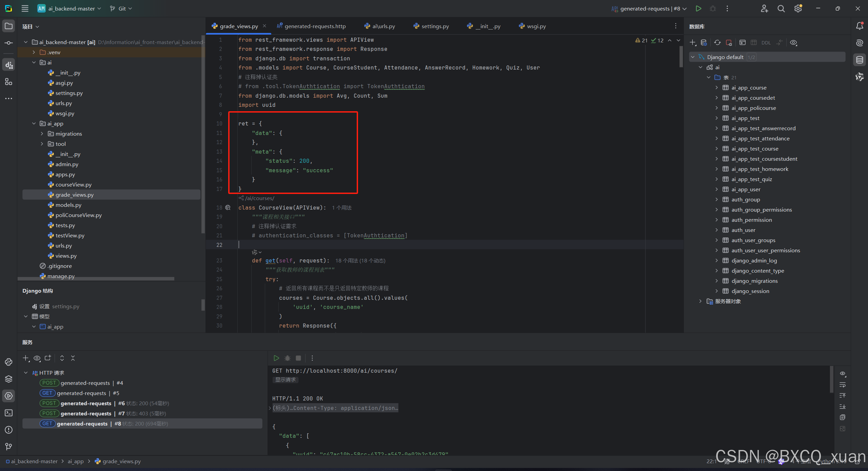This screenshot has width=868, height=471.
Task: Open the Git branch dropdown
Action: coord(121,8)
